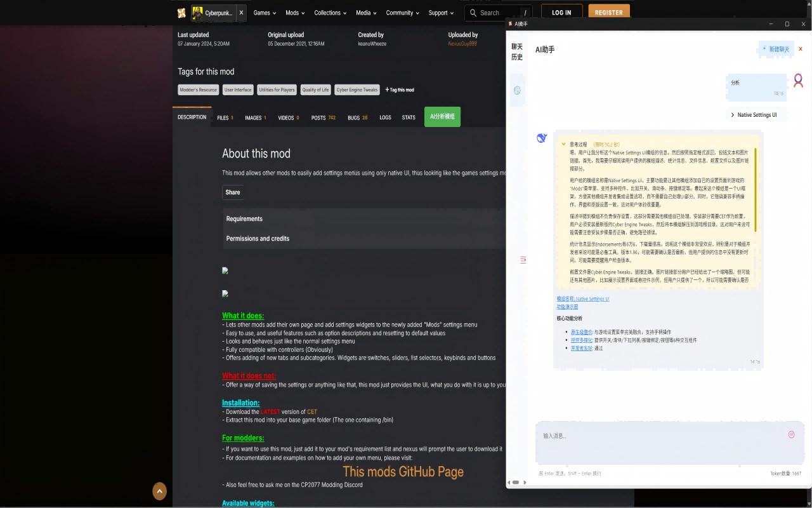The height and width of the screenshot is (508, 812).
Task: Select the Utilities for Players tag
Action: click(277, 90)
